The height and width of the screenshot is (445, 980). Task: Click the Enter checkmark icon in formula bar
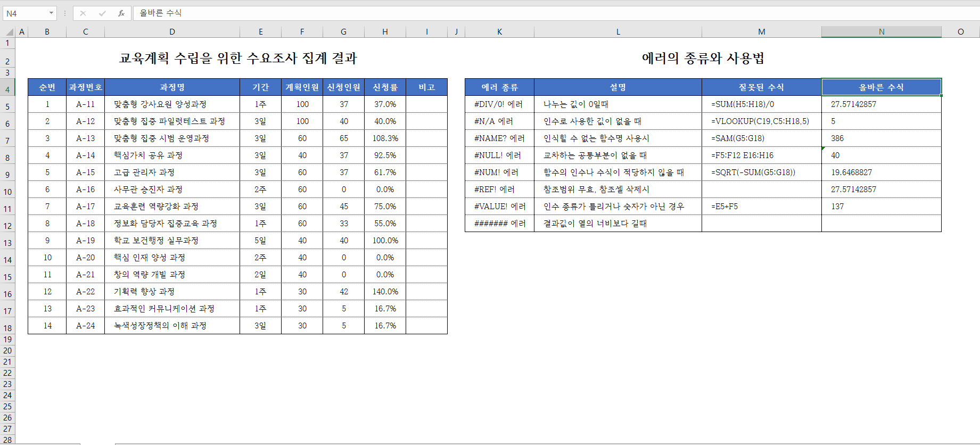click(102, 13)
